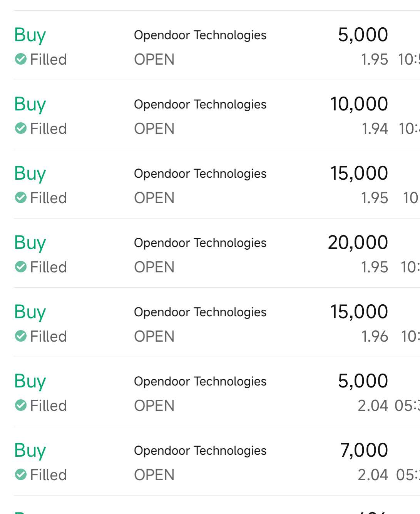
Task: Tap the 1.94 fill price
Action: click(375, 128)
